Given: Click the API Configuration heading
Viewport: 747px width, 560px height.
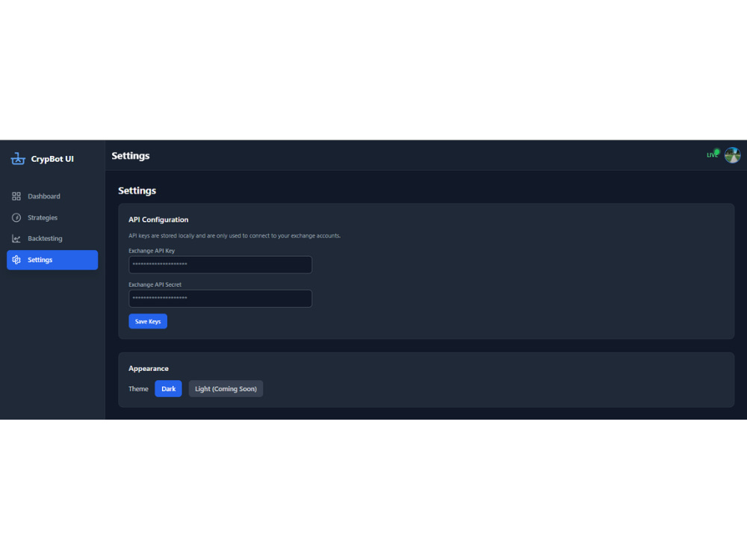Looking at the screenshot, I should tap(158, 220).
